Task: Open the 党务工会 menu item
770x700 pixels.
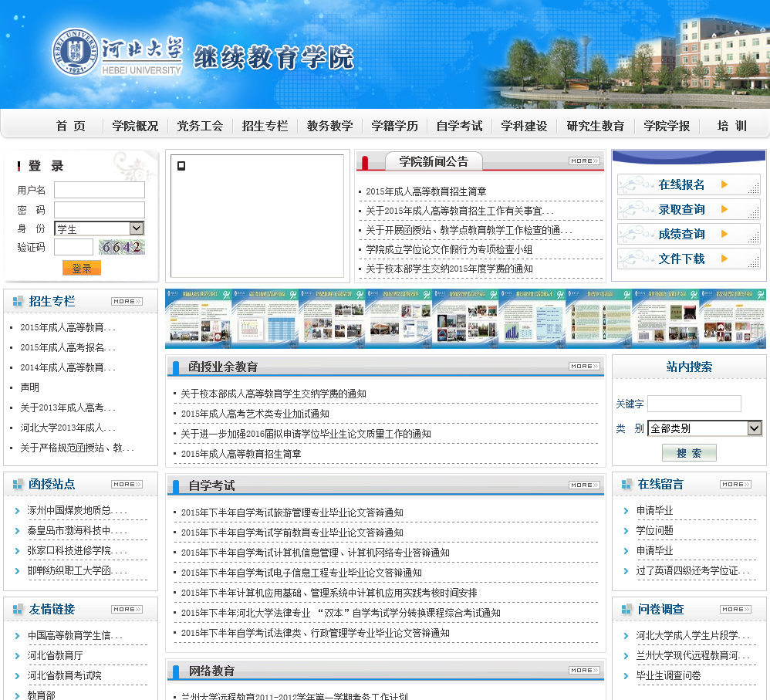Action: (x=200, y=127)
